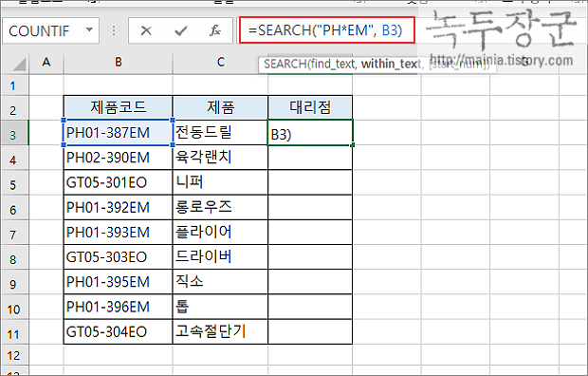588x376 pixels.
Task: Click the Name Box showing COUNTIF
Action: click(50, 30)
